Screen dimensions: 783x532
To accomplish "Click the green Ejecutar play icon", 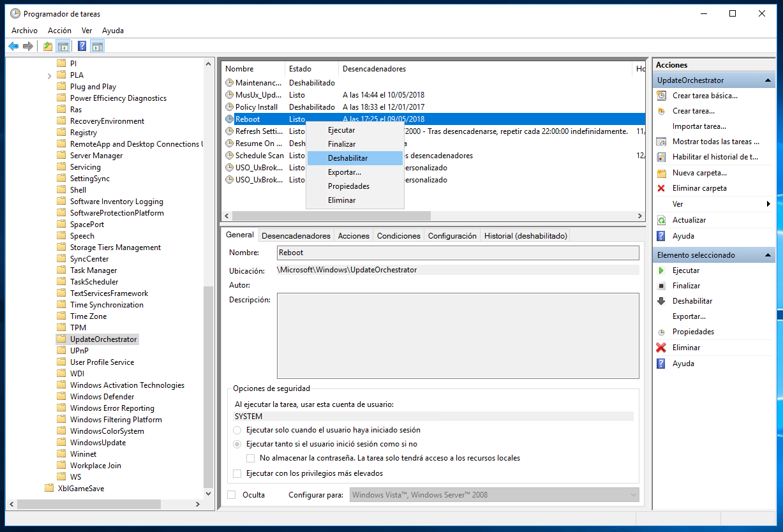I will click(661, 270).
